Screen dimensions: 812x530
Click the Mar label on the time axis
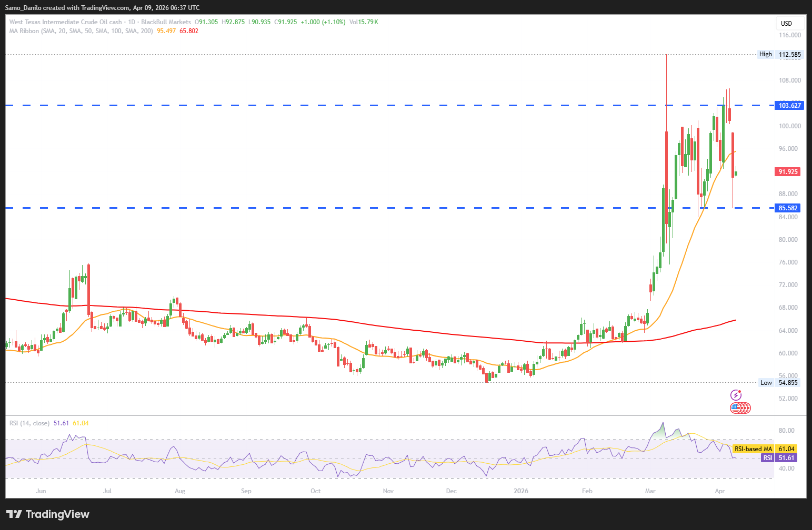pyautogui.click(x=650, y=491)
